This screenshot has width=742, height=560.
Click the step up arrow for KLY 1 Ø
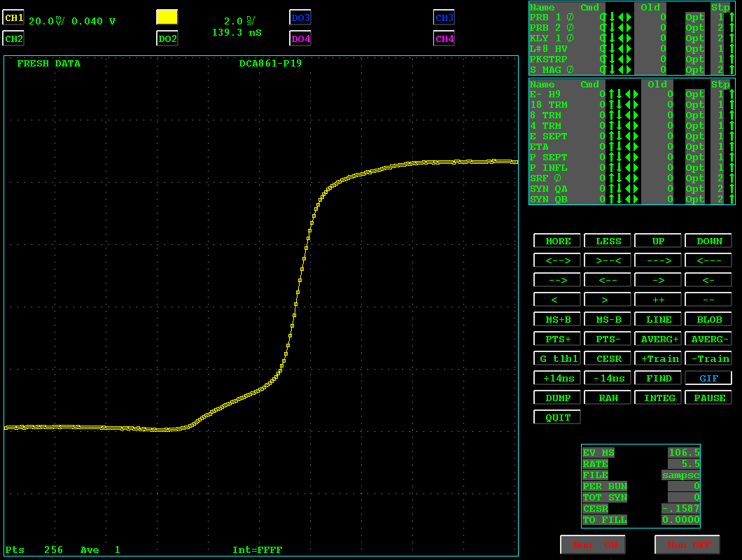pyautogui.click(x=731, y=38)
